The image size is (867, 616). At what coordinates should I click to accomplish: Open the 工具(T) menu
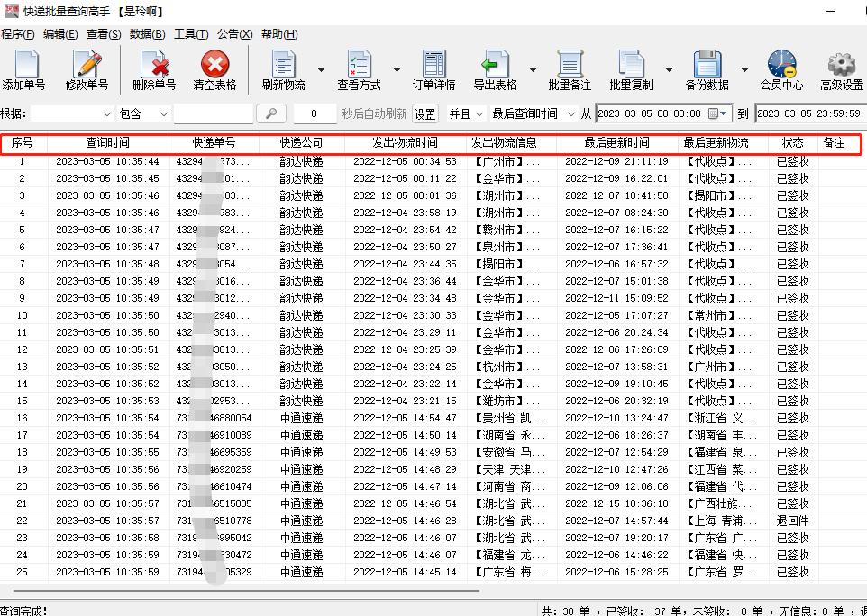click(191, 34)
